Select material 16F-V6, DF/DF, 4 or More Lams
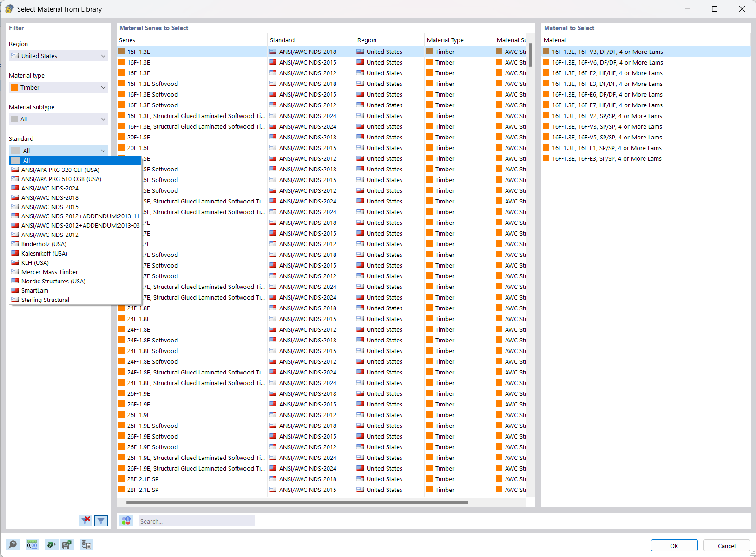The image size is (756, 557). point(646,62)
